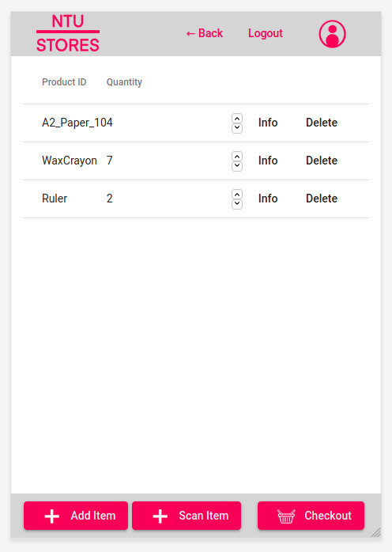The width and height of the screenshot is (392, 552).
Task: Delete the A2_Paper item
Action: click(322, 123)
